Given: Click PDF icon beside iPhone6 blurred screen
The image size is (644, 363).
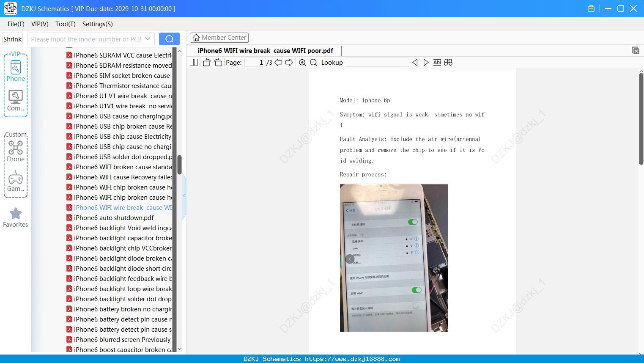Looking at the screenshot, I should point(69,340).
